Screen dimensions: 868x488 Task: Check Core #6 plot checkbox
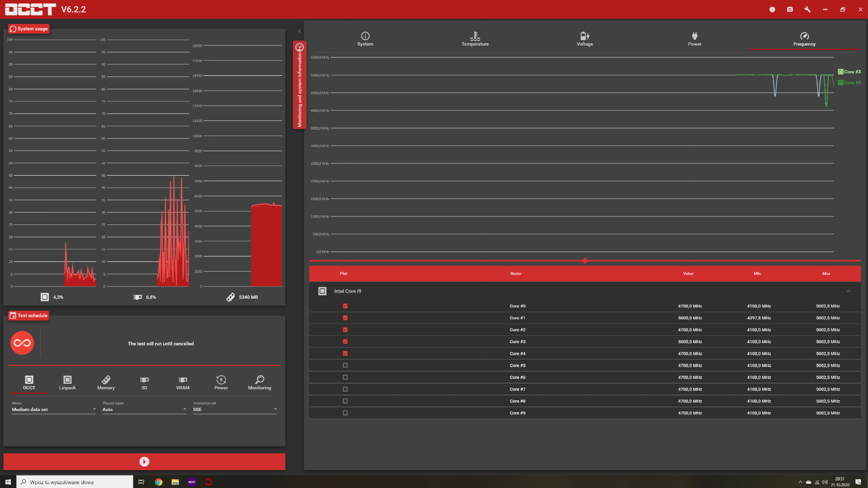345,377
